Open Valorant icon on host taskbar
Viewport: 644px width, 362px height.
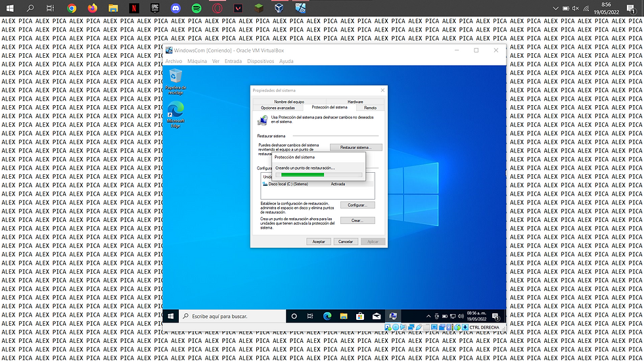[x=238, y=8]
